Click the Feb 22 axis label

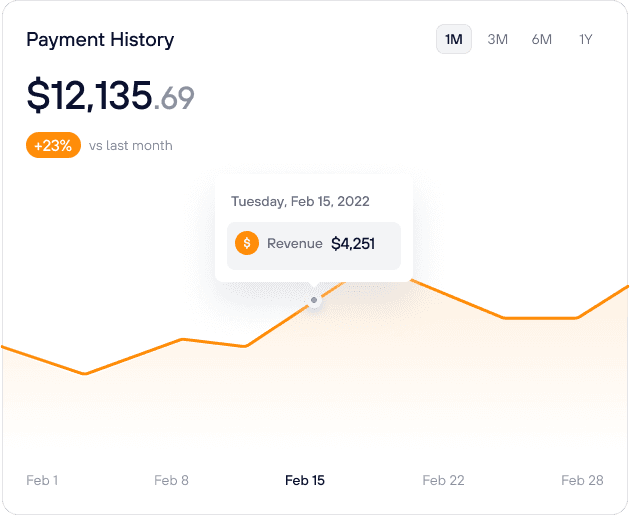click(x=444, y=480)
